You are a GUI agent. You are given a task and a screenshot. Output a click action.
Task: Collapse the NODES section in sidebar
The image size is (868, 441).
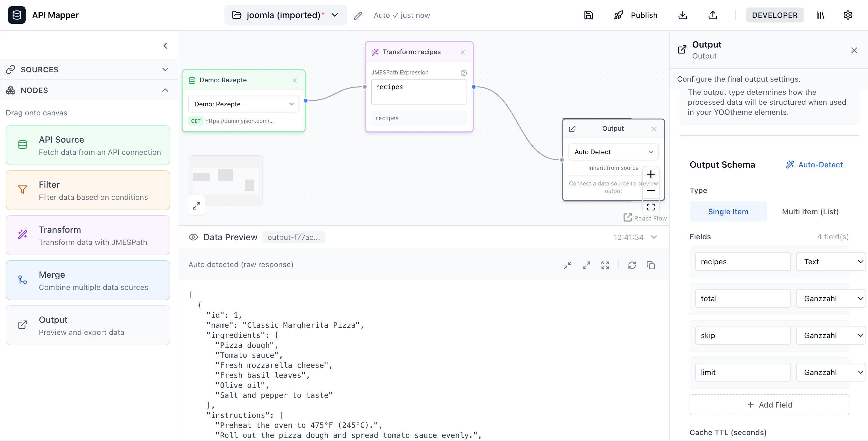[x=165, y=90]
